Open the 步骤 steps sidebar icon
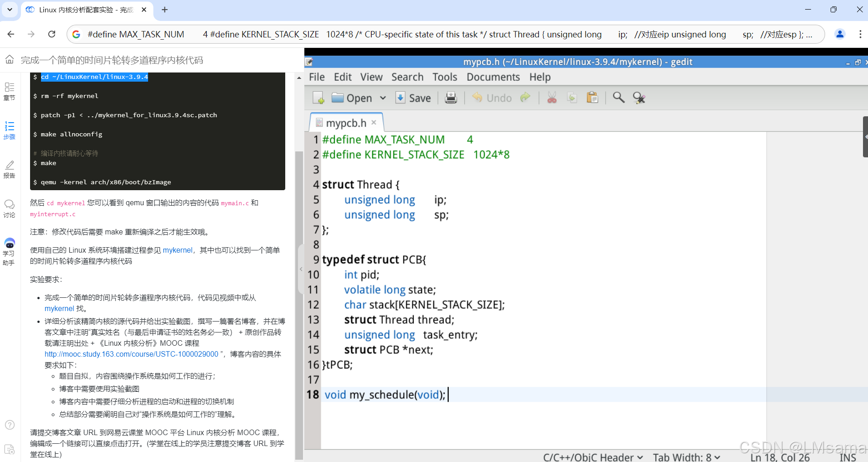Screen dimensions: 868x462 tap(9, 130)
